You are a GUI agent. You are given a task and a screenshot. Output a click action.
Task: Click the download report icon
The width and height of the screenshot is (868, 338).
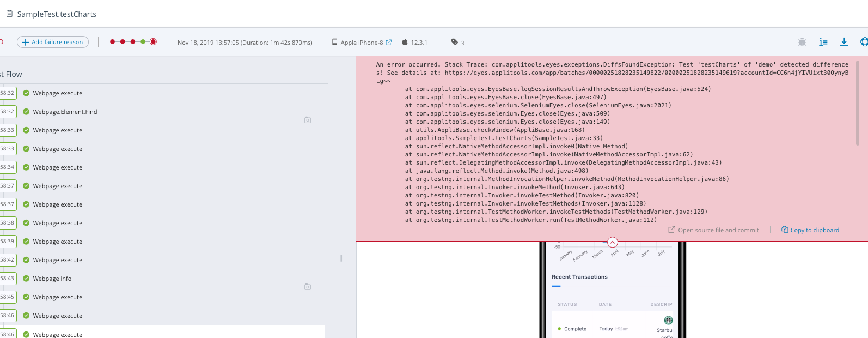843,42
